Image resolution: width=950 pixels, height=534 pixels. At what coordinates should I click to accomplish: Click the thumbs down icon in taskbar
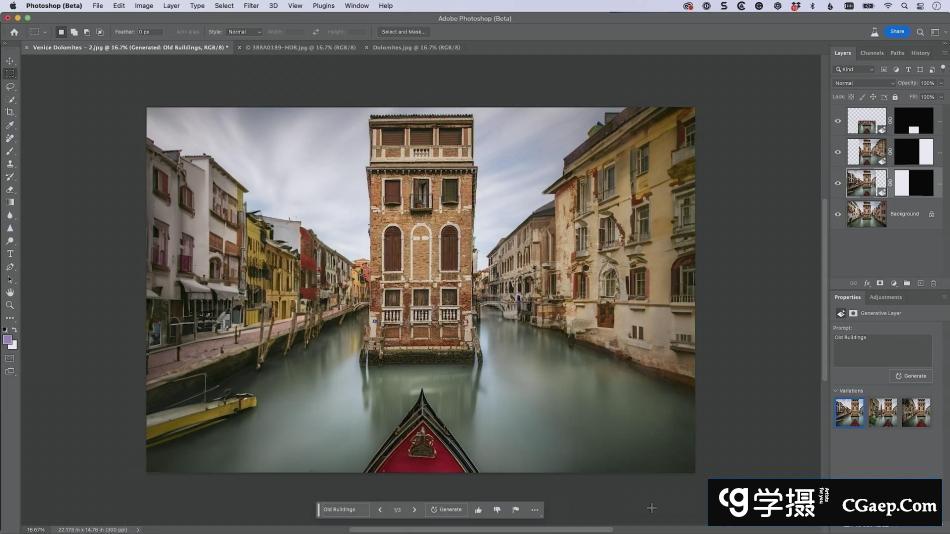click(496, 510)
